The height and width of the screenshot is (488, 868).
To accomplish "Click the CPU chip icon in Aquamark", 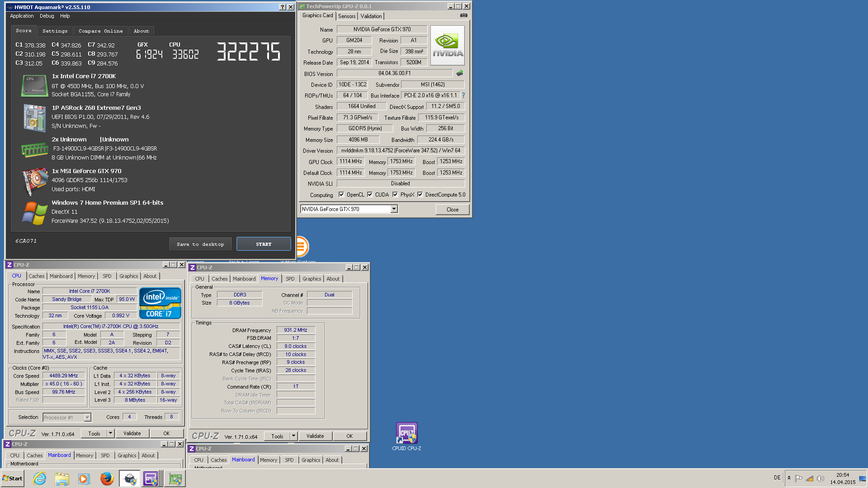I will tap(34, 86).
